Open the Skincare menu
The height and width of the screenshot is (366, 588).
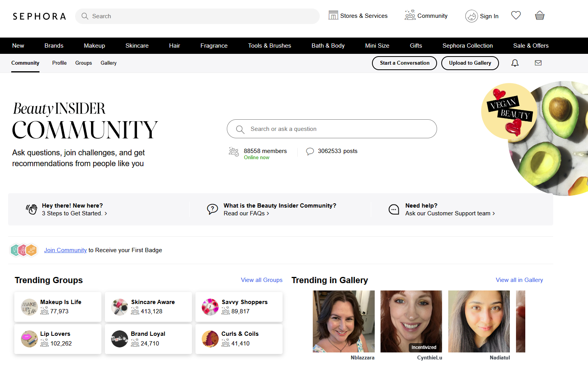[137, 46]
